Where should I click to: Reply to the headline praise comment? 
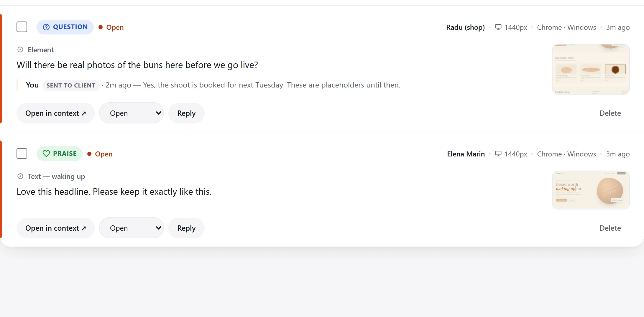(186, 228)
